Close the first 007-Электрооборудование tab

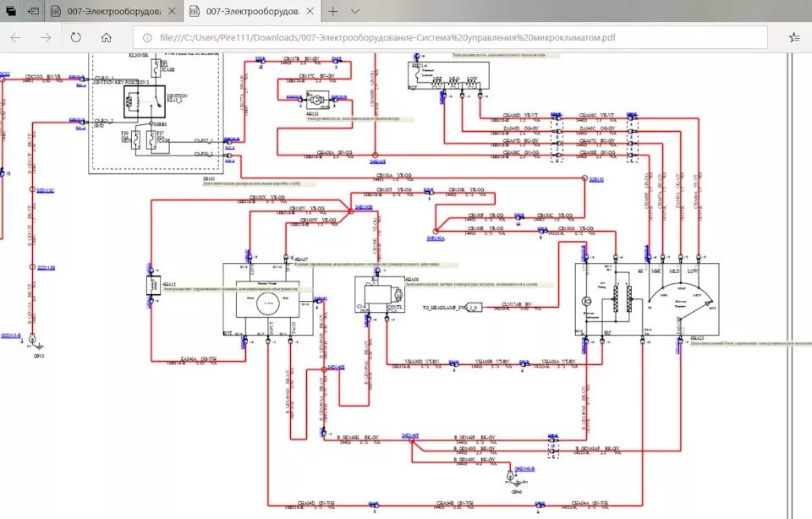pyautogui.click(x=172, y=11)
